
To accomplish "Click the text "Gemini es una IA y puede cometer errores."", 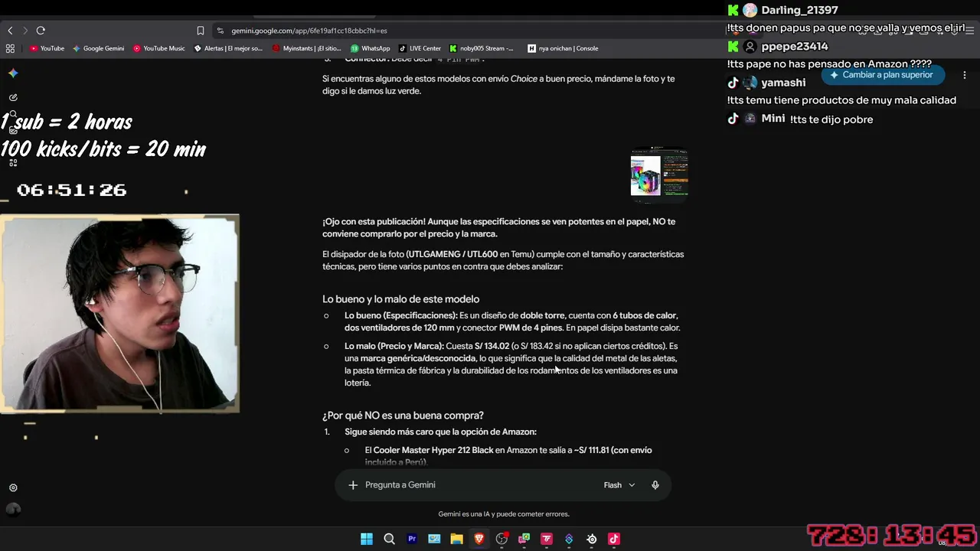I will pyautogui.click(x=504, y=514).
